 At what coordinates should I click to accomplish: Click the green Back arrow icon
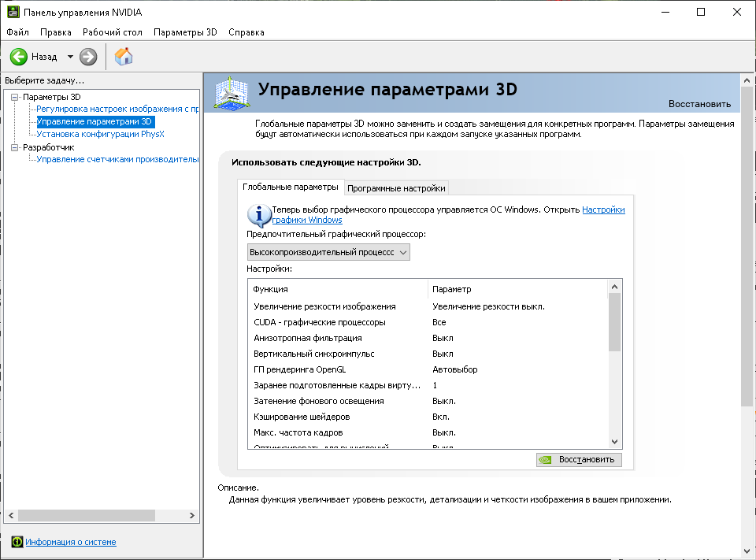[x=19, y=57]
